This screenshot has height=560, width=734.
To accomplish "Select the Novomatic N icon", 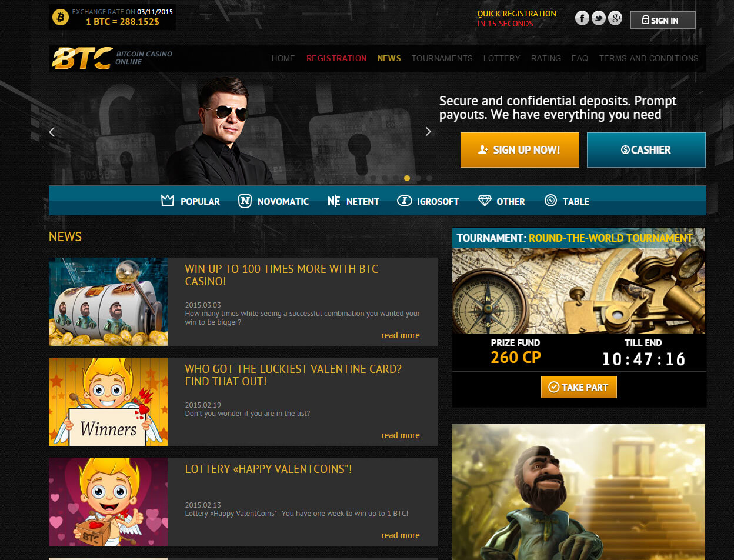I will point(245,201).
